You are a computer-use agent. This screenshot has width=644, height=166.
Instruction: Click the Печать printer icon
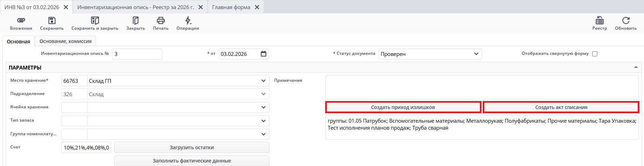[x=161, y=21]
